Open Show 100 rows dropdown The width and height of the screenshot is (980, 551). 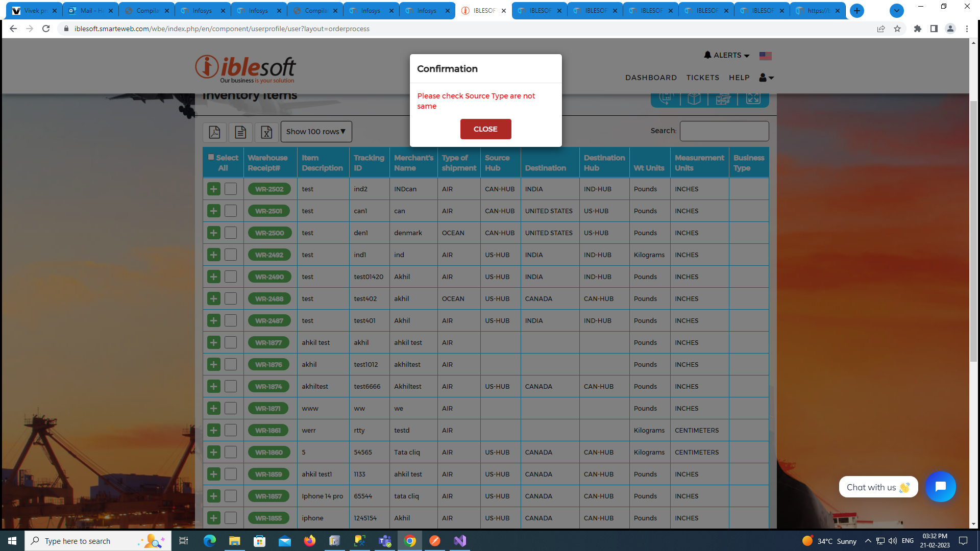click(316, 132)
